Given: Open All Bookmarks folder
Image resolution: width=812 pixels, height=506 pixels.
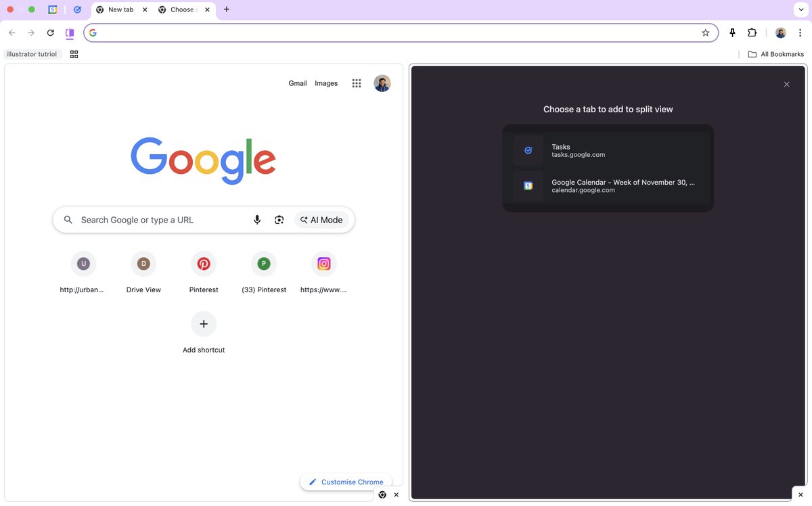Looking at the screenshot, I should point(775,54).
